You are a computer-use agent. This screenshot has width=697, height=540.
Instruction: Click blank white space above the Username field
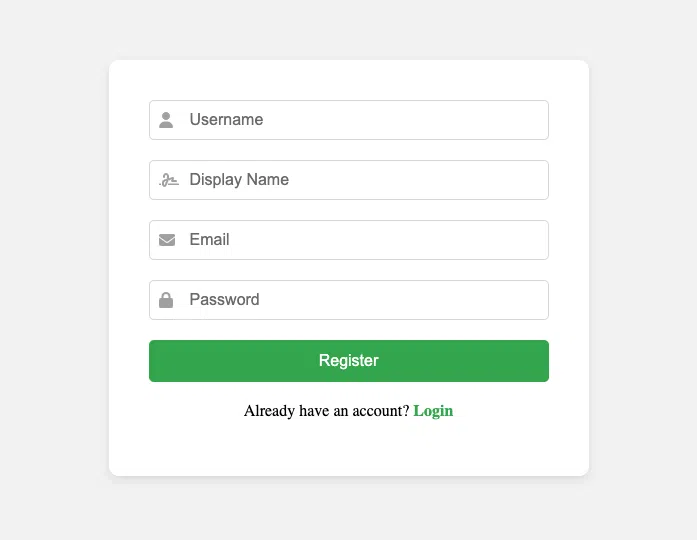point(349,80)
